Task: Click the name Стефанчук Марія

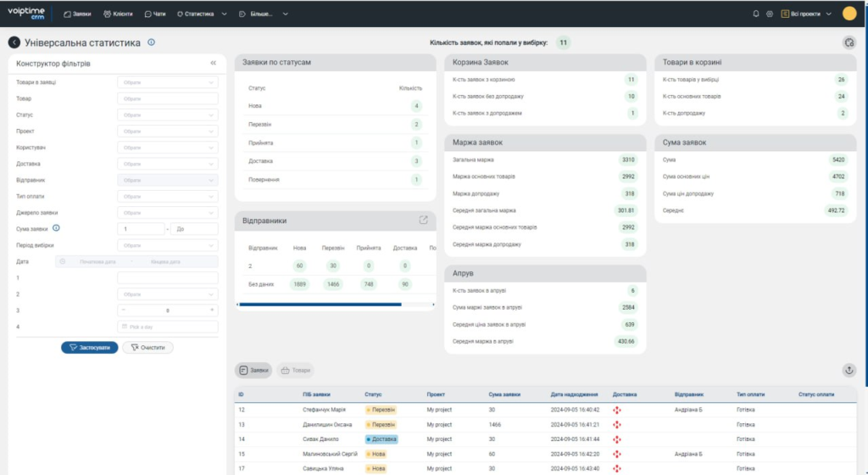Action: click(324, 410)
